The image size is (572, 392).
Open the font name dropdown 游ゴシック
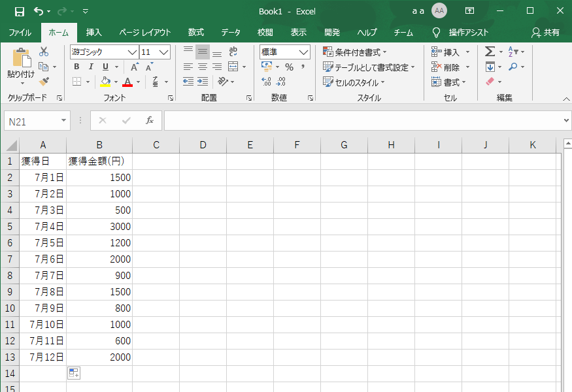coord(133,52)
